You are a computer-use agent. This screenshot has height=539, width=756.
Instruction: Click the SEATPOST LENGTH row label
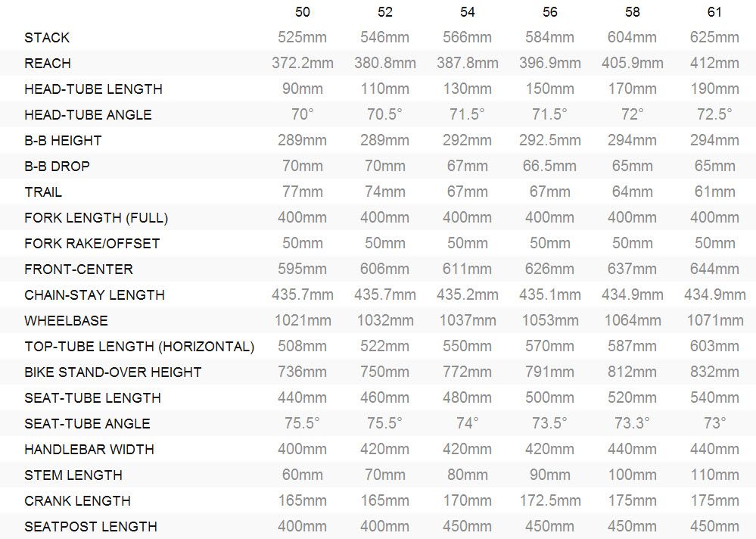click(x=91, y=526)
